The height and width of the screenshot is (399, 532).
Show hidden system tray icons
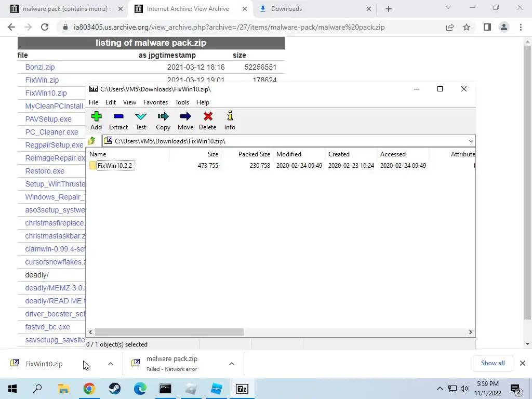click(440, 389)
